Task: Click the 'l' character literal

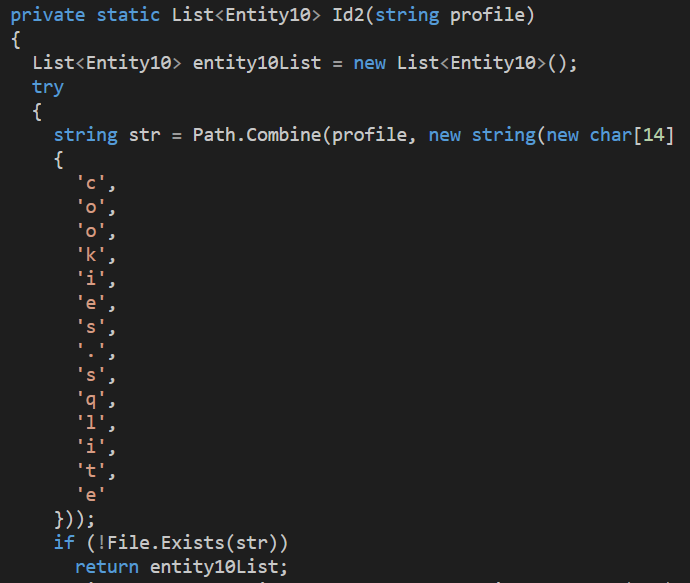Action: pos(91,423)
